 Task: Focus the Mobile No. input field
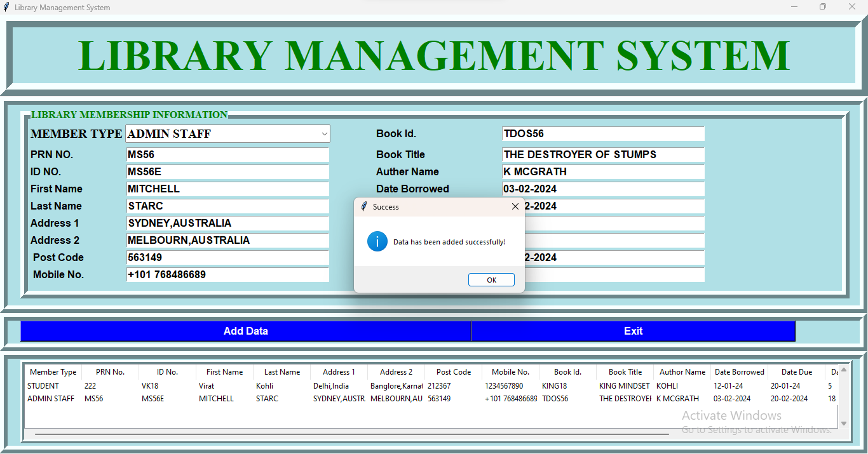227,275
